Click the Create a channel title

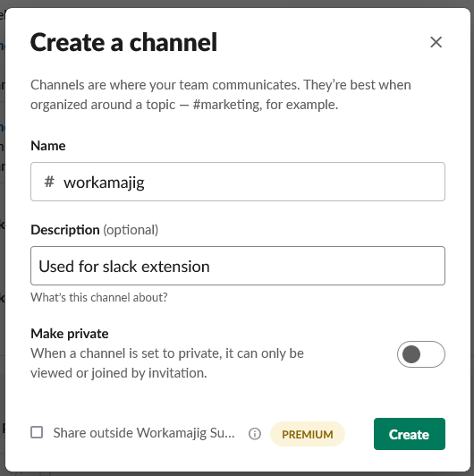coord(123,42)
